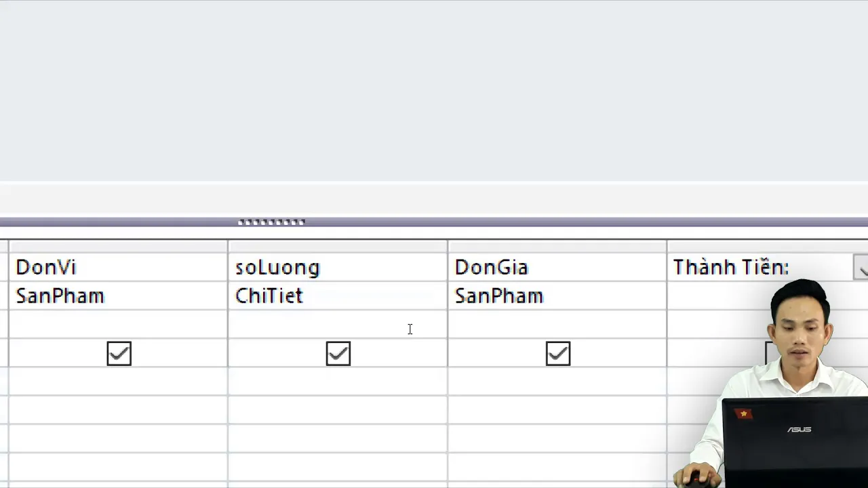Click the soLuong field name cell

(338, 267)
